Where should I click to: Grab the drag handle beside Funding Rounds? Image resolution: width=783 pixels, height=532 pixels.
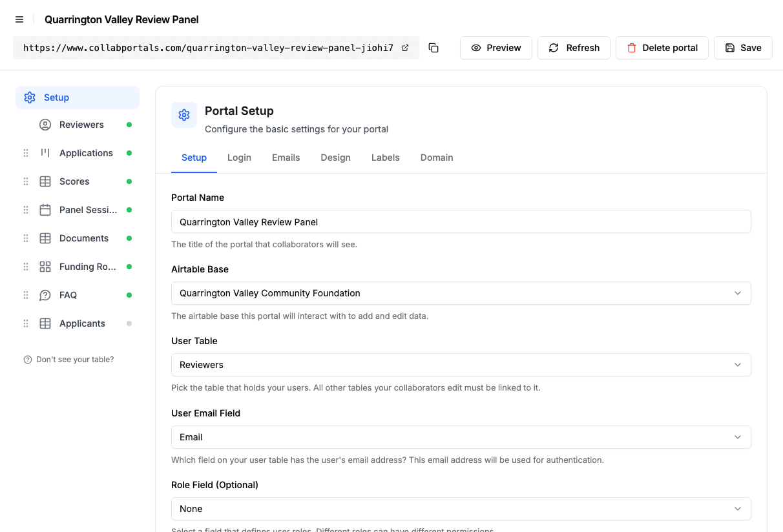click(x=26, y=267)
